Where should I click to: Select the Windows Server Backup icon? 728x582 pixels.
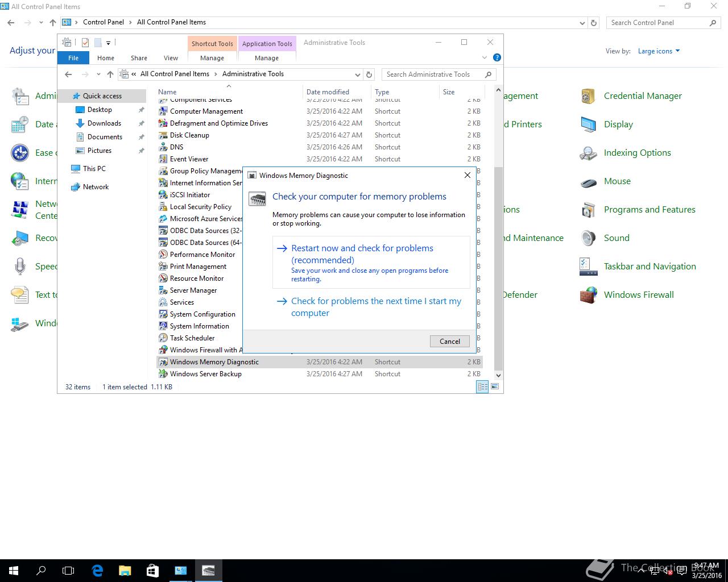coord(163,374)
